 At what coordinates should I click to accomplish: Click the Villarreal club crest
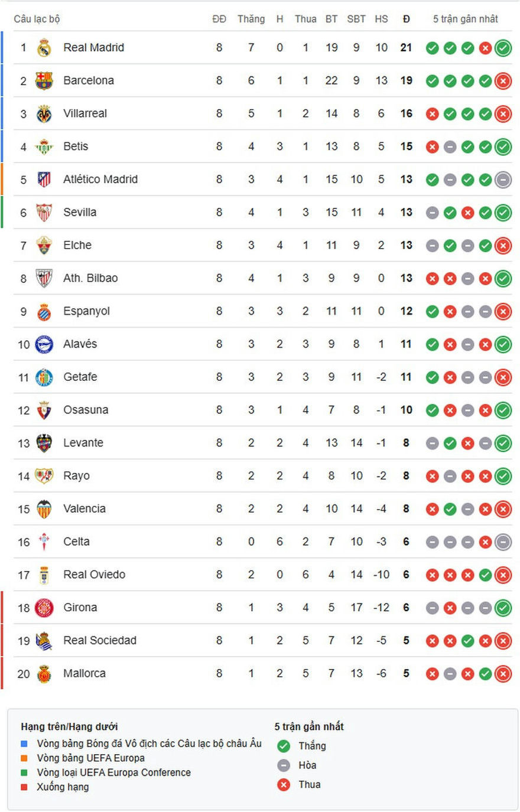point(44,114)
